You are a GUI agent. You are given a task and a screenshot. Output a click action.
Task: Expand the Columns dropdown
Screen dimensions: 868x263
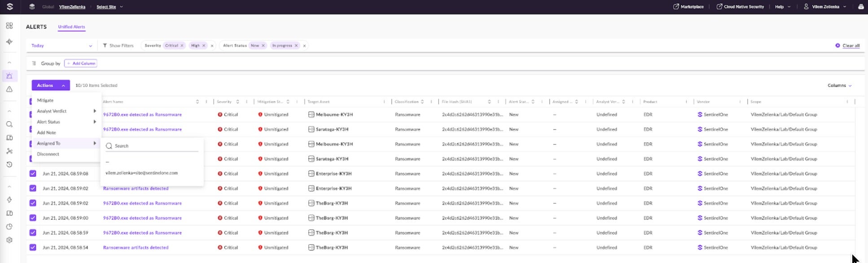point(839,85)
